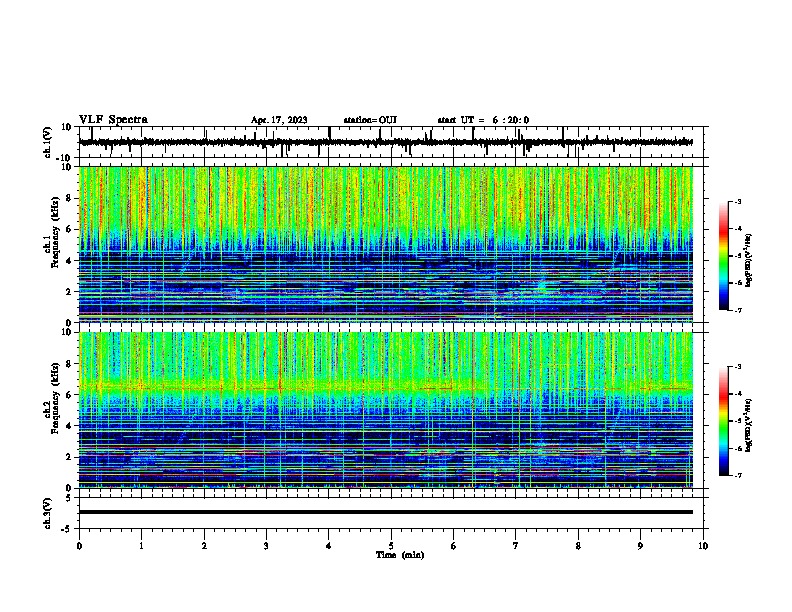This screenshot has width=792, height=612.
Task: Click the "Time (min)" axis label
Action: click(400, 555)
